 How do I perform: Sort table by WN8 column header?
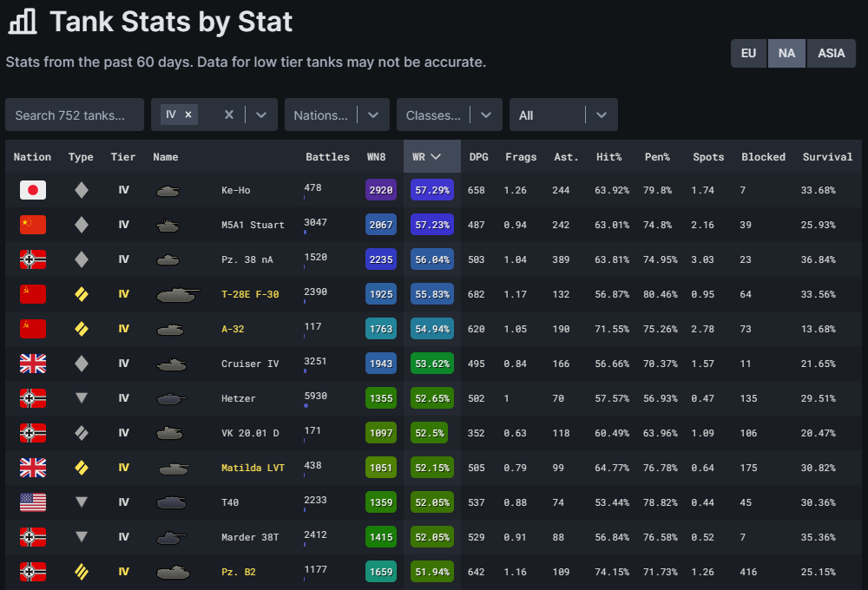coord(376,157)
